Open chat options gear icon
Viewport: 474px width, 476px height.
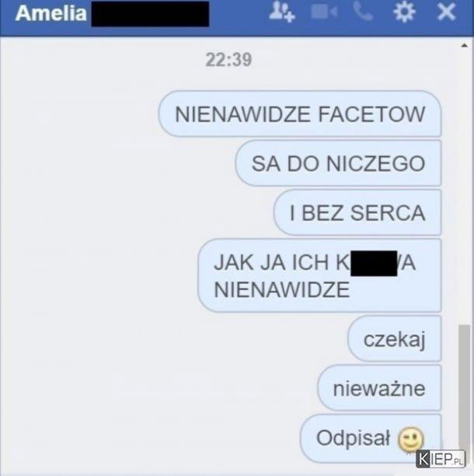(405, 12)
